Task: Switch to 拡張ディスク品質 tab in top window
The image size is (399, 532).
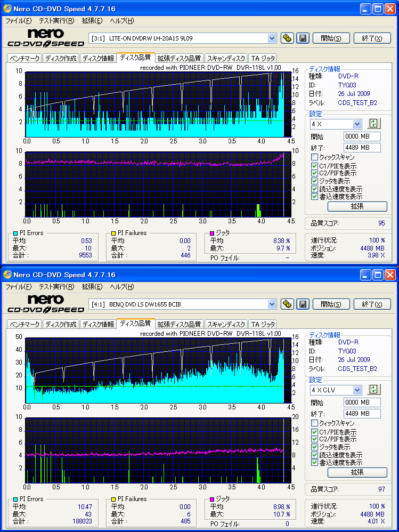Action: click(x=180, y=58)
